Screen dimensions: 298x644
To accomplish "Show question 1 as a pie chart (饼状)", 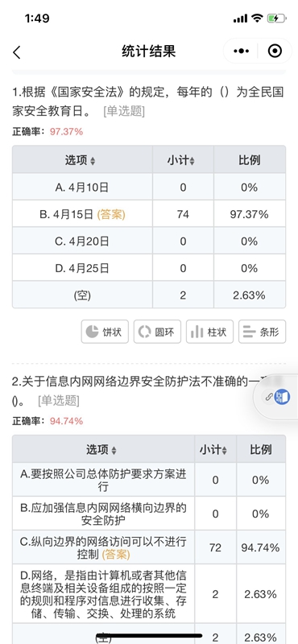I will click(105, 332).
